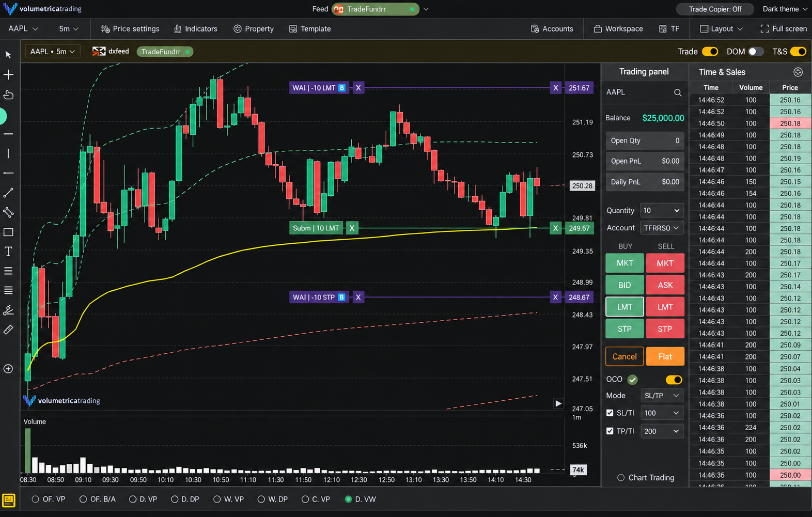
Task: Uncheck the TP/TI checkbox
Action: pyautogui.click(x=610, y=431)
